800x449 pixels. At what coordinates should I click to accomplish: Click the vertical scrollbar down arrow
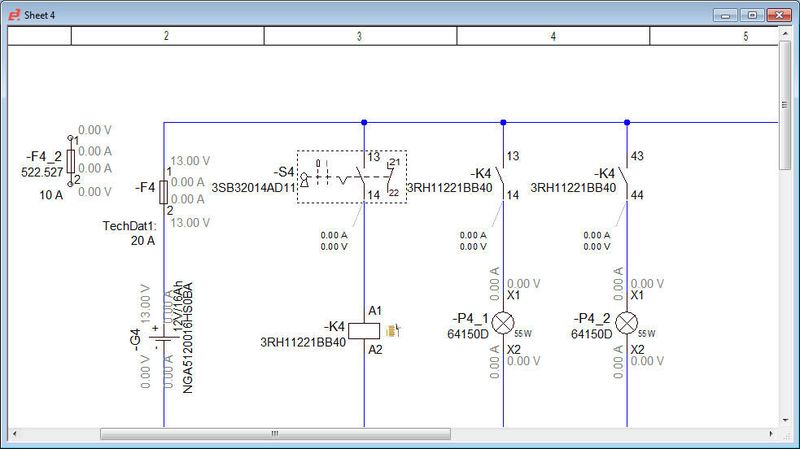coord(785,418)
